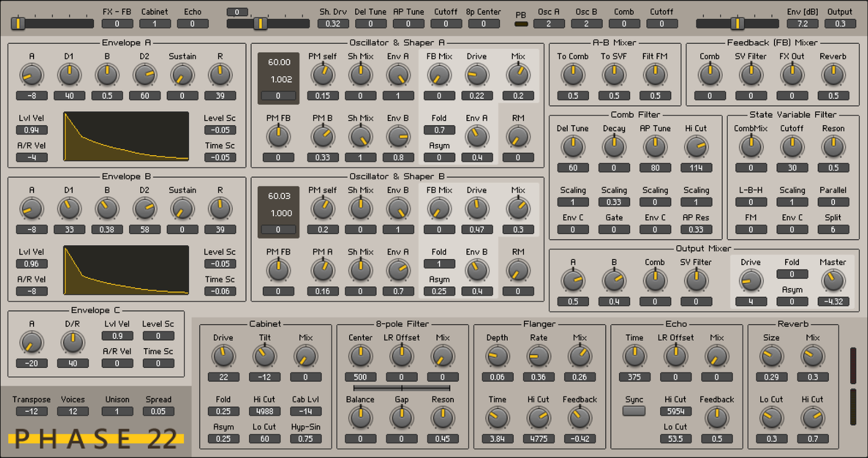Viewport: 868px width, 458px height.
Task: Select the Oscillator B pitch value 60.03
Action: coord(279,196)
